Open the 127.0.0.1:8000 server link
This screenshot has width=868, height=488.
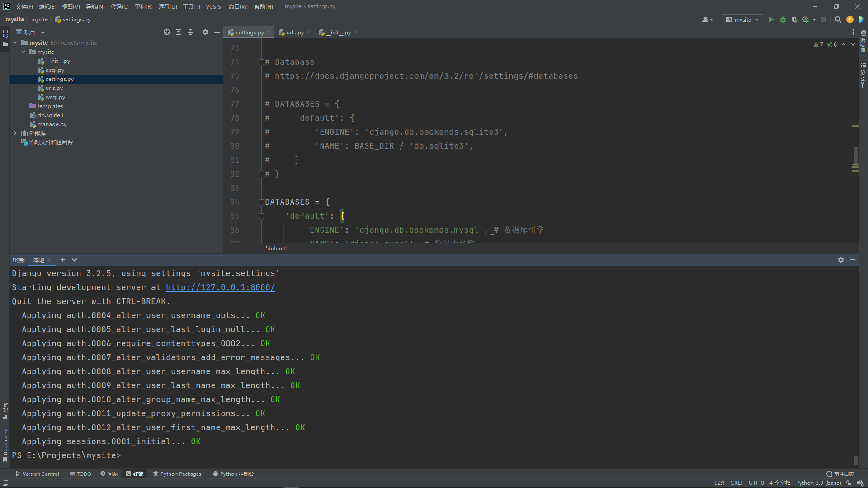(x=220, y=287)
